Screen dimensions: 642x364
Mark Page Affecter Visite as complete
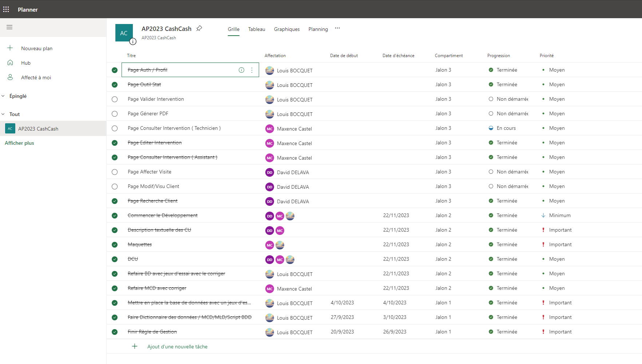(x=115, y=172)
